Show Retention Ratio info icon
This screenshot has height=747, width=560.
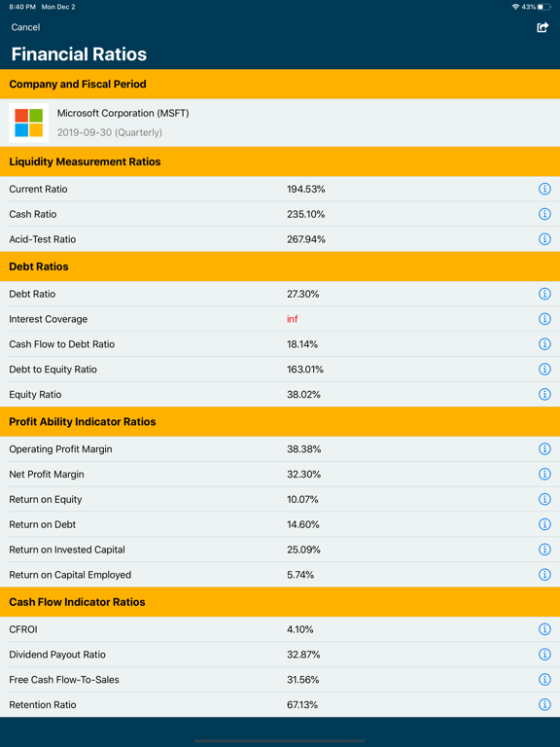544,704
